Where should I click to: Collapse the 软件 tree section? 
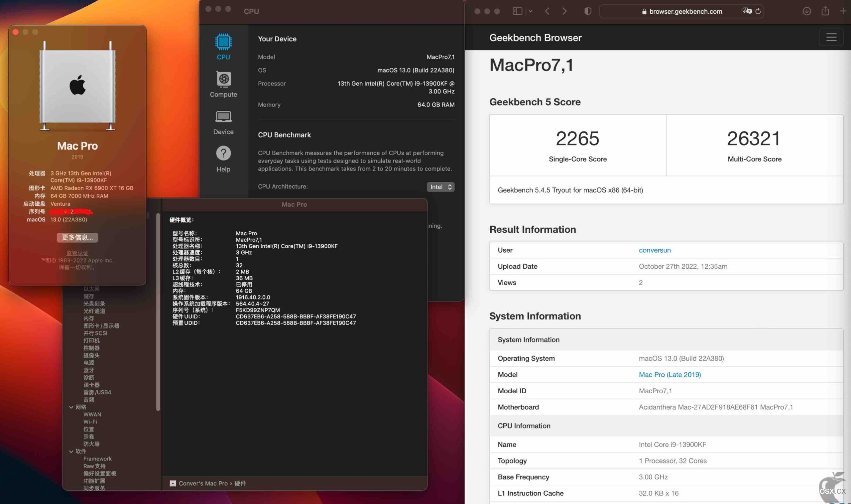point(71,451)
